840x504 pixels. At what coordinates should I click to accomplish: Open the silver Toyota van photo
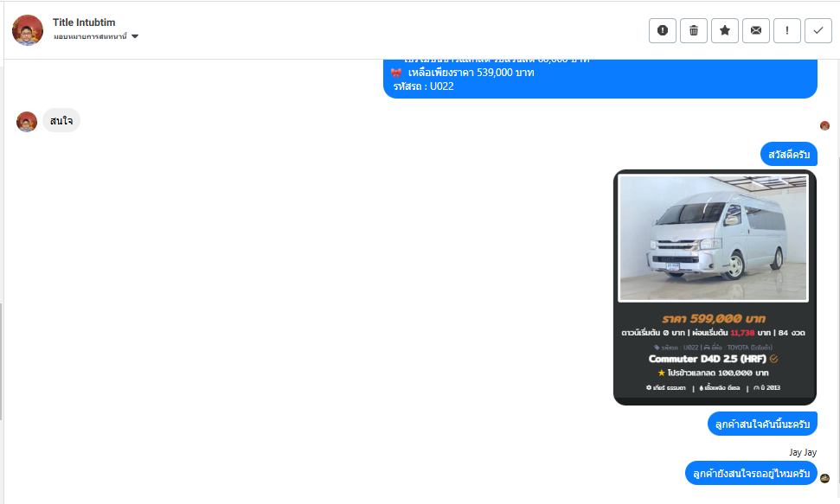coord(713,239)
